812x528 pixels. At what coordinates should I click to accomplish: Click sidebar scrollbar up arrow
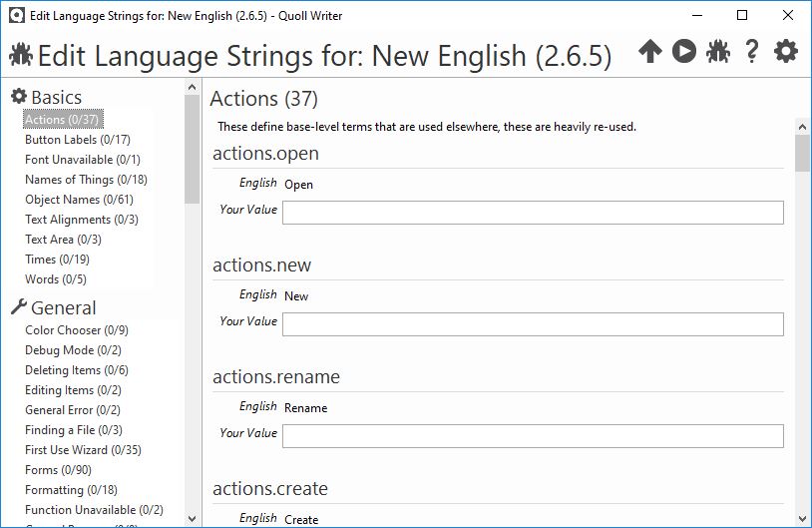tap(192, 87)
